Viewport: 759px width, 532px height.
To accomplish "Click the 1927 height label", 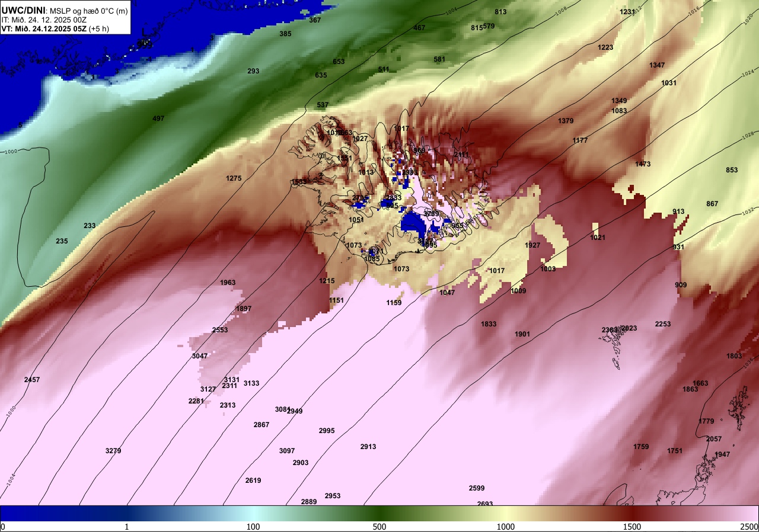I will pyautogui.click(x=532, y=245).
